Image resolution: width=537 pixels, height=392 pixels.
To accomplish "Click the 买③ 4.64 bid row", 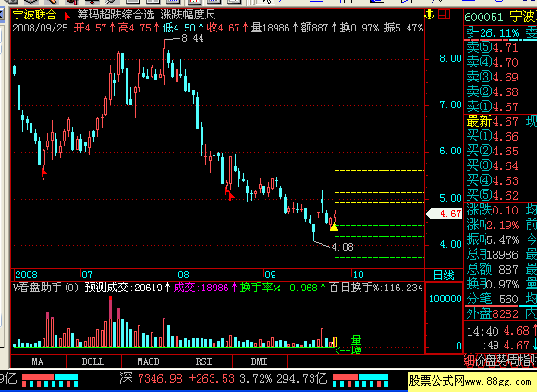I will click(492, 165).
